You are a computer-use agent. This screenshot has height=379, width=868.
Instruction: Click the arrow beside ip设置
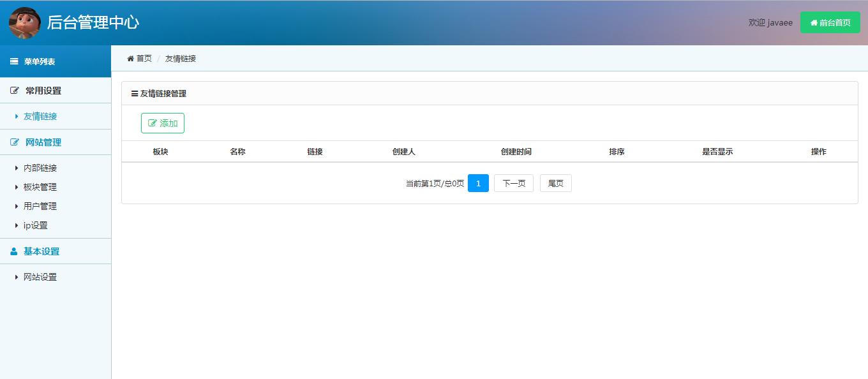click(x=17, y=226)
